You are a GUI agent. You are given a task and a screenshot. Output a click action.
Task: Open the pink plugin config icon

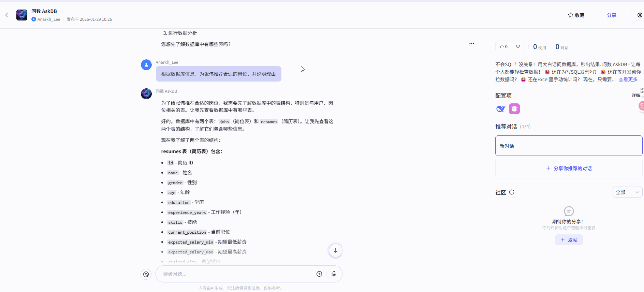pyautogui.click(x=514, y=109)
